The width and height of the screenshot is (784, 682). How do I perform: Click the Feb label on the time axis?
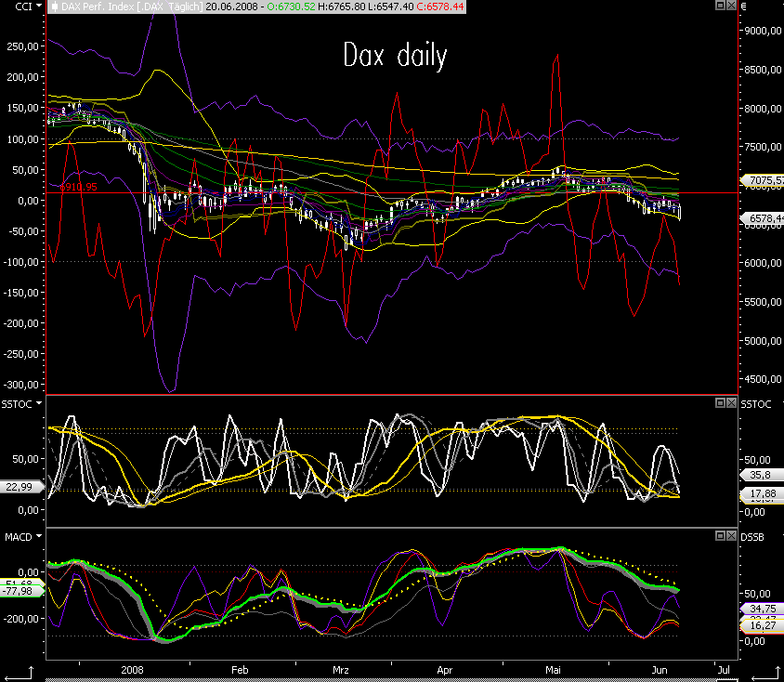pos(240,670)
